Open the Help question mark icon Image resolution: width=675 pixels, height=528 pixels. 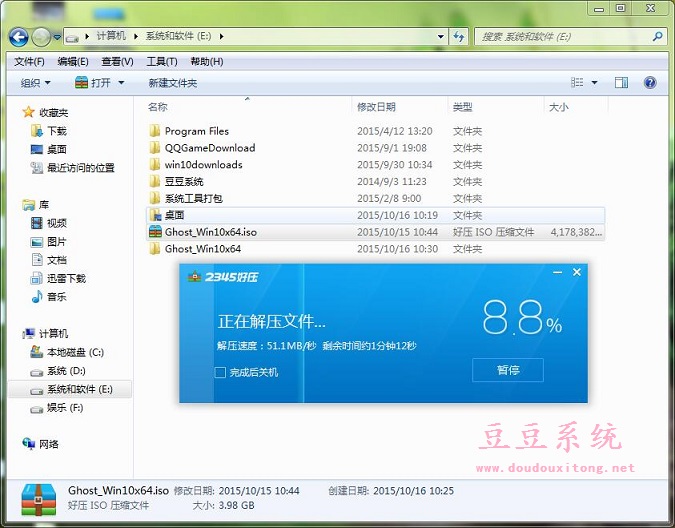[648, 83]
